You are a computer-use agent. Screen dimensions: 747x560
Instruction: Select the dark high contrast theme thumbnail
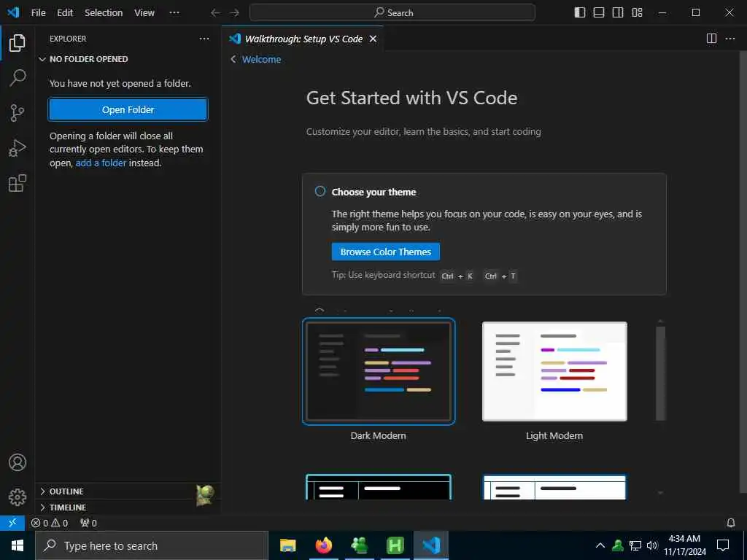[x=379, y=486]
